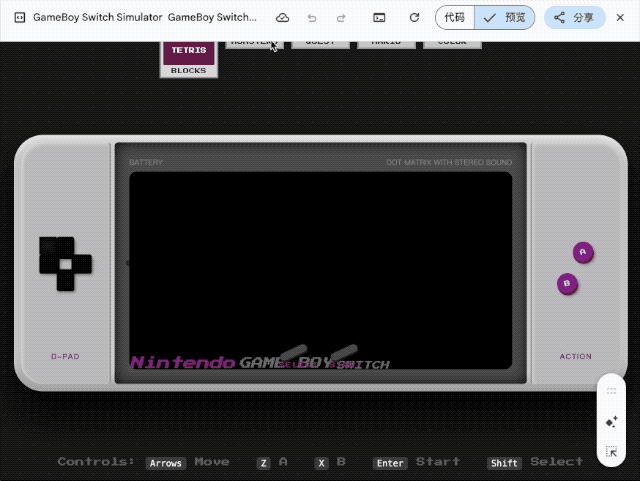640x481 pixels.
Task: Click the cloud saved status icon
Action: 282,18
